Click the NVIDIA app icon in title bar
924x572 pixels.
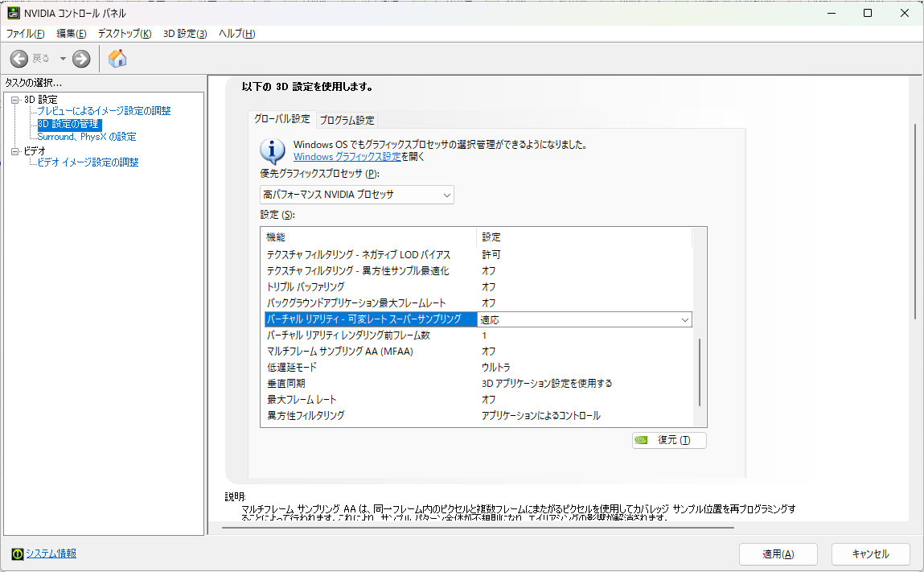13,13
